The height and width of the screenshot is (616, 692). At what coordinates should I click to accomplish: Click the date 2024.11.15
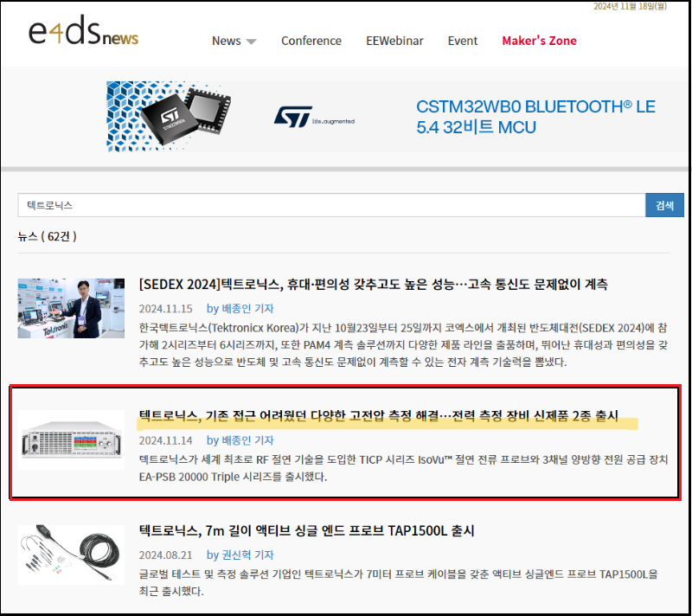click(165, 309)
